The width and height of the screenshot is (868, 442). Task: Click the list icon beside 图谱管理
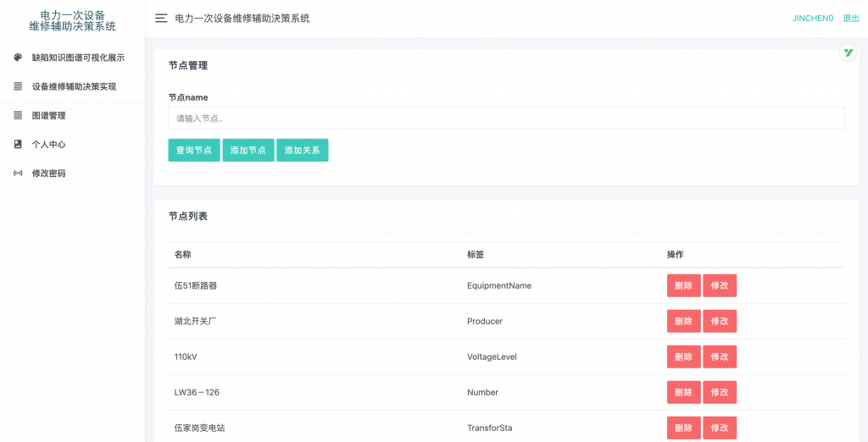[18, 115]
